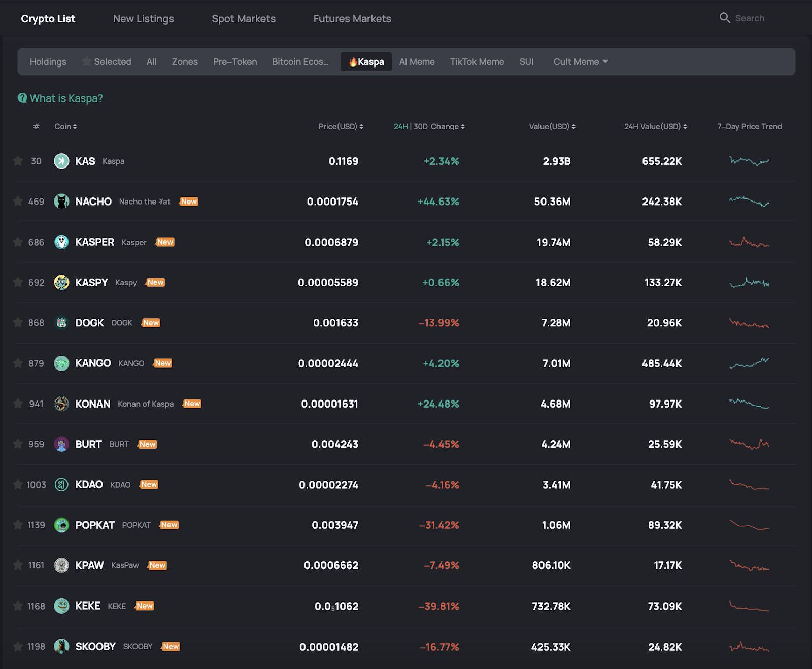Click the Kaspa coin logo icon
Screen dimensions: 812x669
point(61,161)
